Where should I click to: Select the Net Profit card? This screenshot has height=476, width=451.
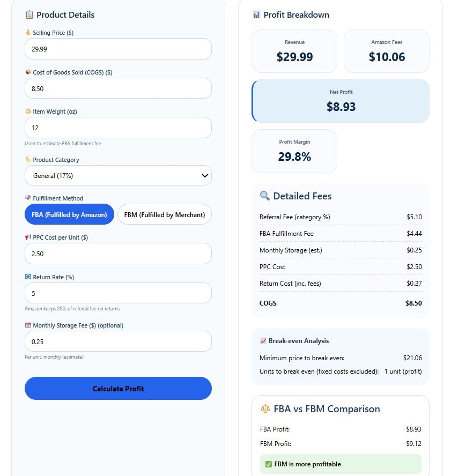pos(341,101)
